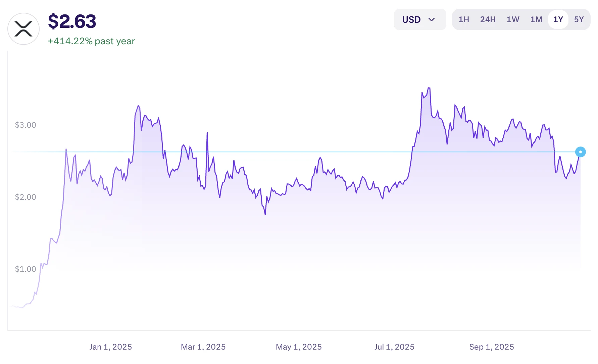The image size is (598, 364).
Task: Click the Jan 1, 2025 date label
Action: click(110, 347)
